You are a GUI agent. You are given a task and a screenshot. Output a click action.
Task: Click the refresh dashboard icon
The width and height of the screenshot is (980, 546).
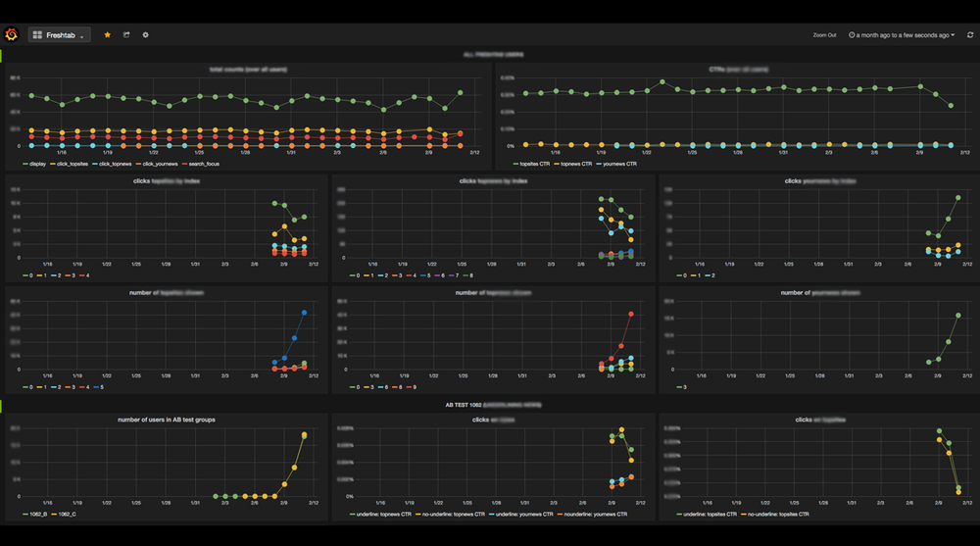970,35
